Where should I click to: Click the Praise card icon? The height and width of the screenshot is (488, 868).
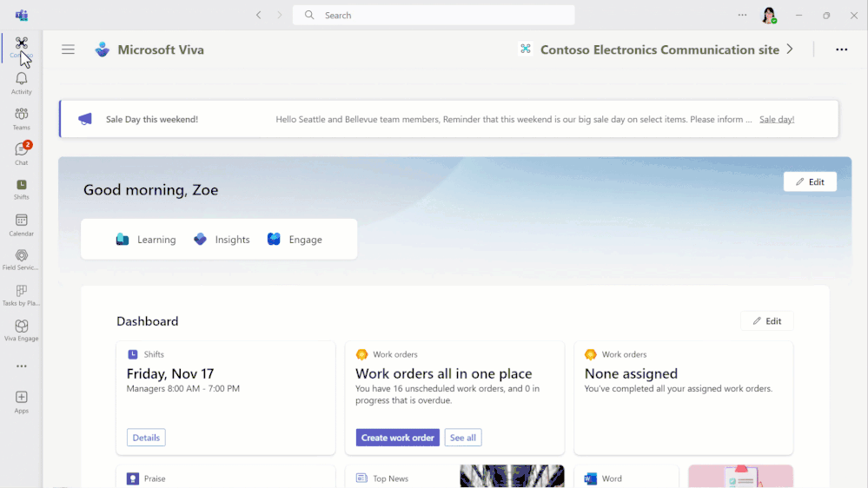click(133, 478)
